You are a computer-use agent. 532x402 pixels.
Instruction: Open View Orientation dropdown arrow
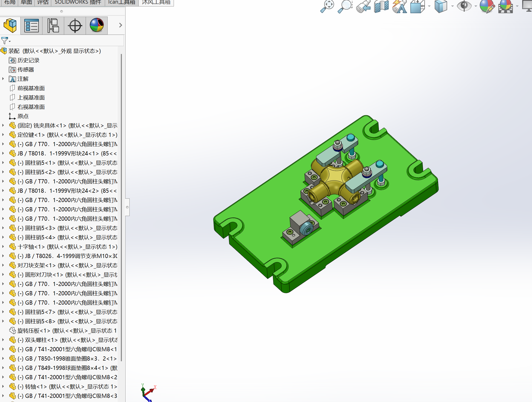coord(429,6)
